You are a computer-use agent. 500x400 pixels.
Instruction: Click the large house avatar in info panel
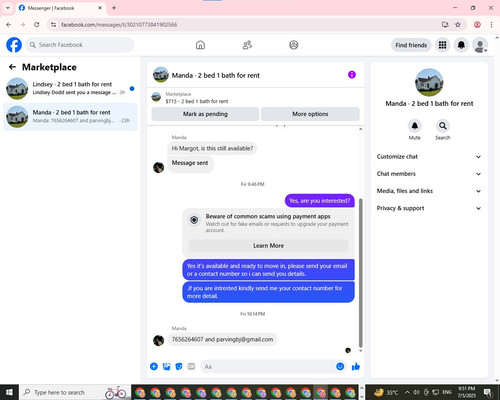click(x=429, y=82)
